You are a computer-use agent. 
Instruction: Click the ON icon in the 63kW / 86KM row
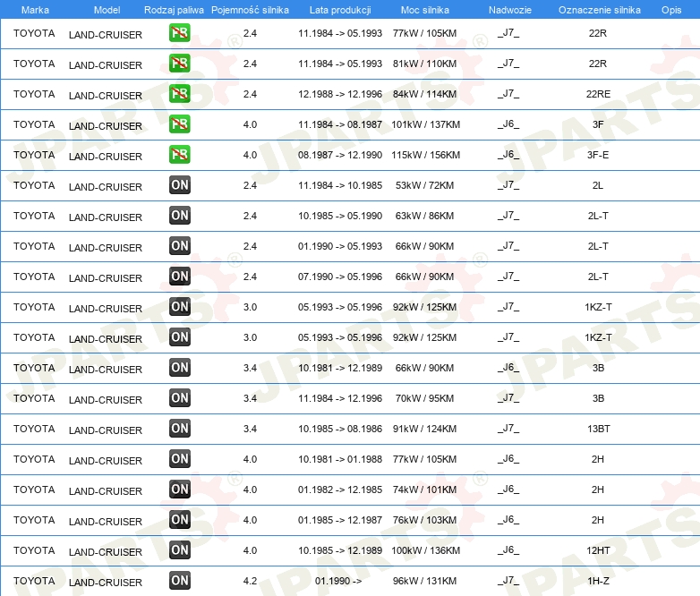pyautogui.click(x=180, y=216)
